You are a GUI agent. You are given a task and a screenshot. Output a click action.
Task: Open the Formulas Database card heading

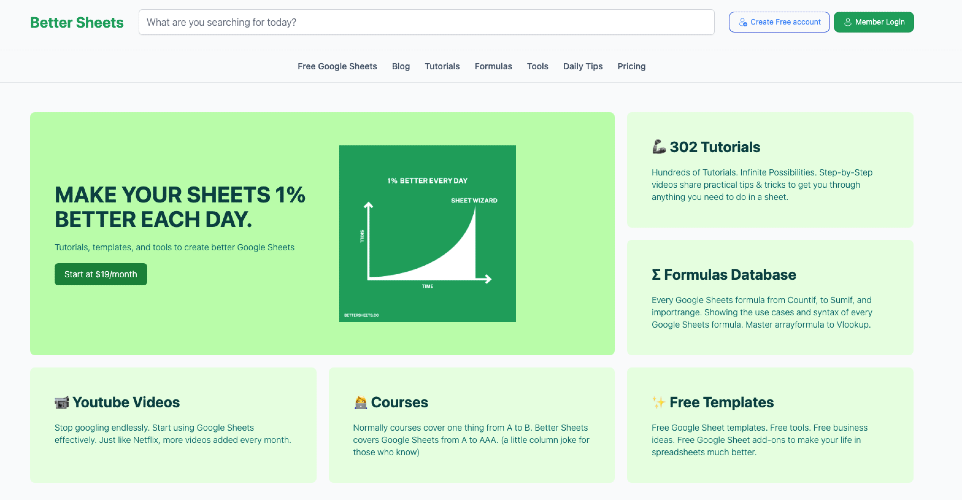(x=730, y=275)
